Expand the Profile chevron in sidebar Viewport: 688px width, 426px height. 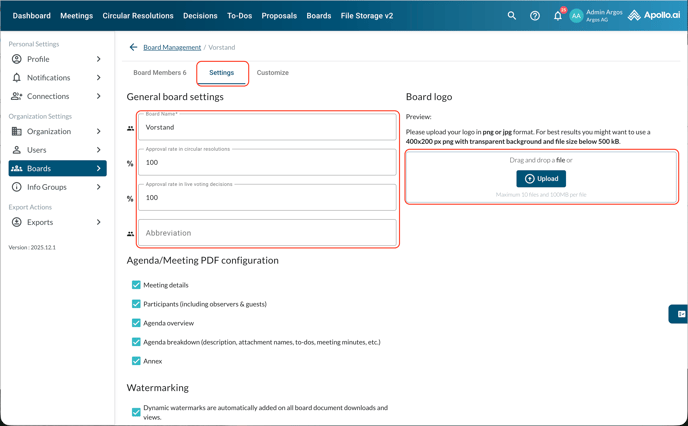[x=98, y=59]
